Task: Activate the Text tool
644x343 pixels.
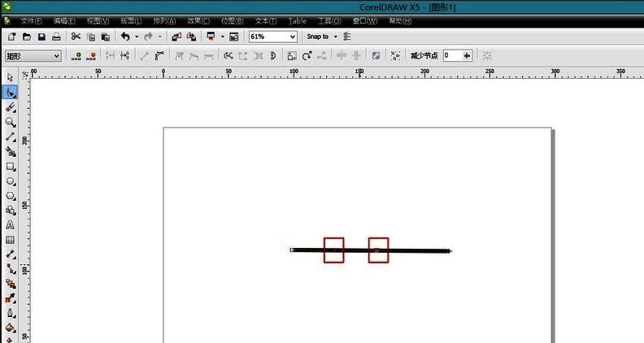Action: (x=11, y=225)
